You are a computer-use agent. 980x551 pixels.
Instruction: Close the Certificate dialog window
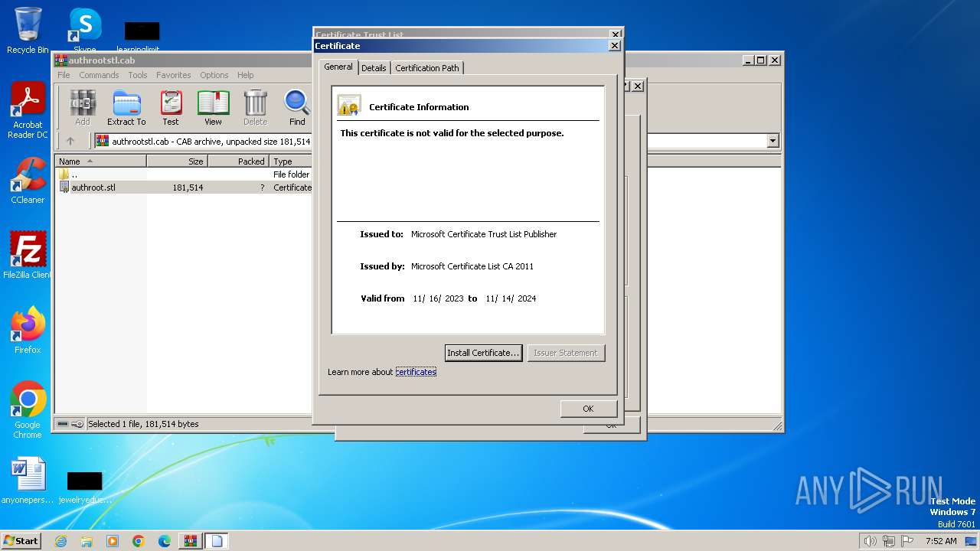(614, 46)
